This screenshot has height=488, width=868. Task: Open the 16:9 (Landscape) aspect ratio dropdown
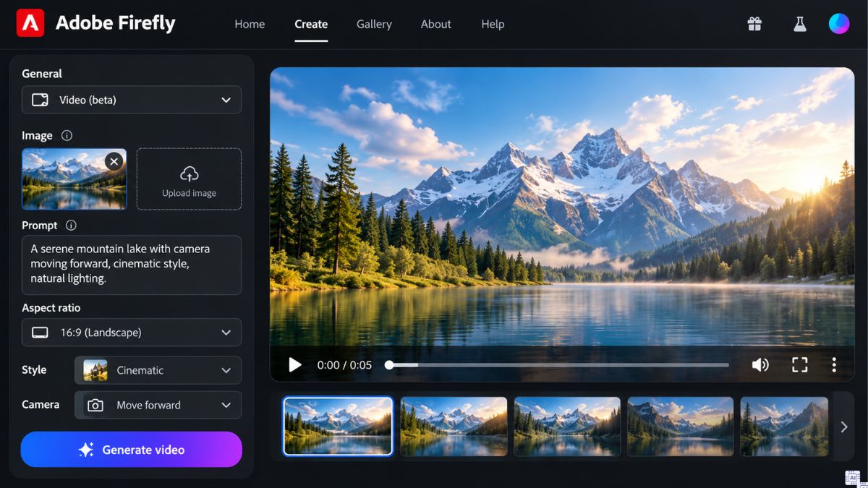pos(132,333)
